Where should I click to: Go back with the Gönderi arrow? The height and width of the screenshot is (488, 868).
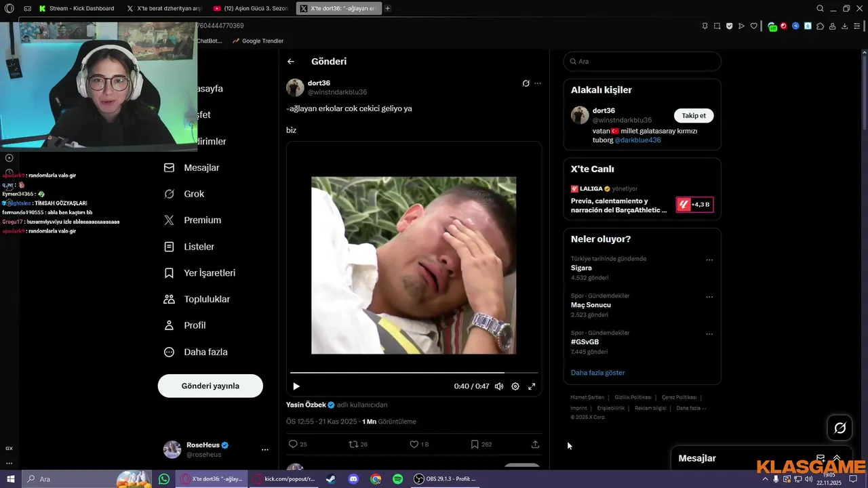pos(291,61)
